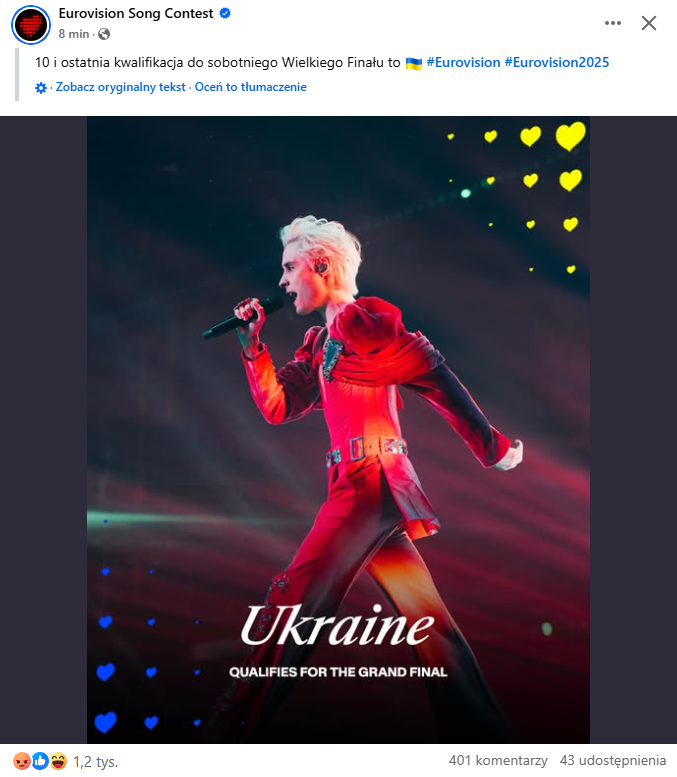Screen dimensions: 677x777
Task: Click the #Eurovision hashtag
Action: coord(463,62)
